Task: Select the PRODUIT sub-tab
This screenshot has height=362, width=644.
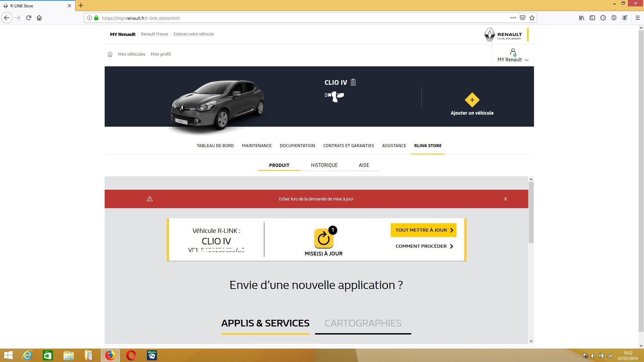Action: click(x=279, y=165)
